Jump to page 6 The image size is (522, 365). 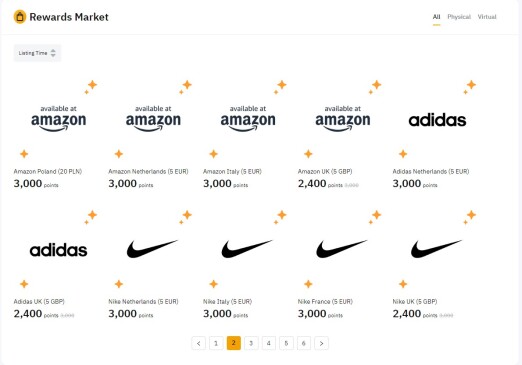coord(304,343)
